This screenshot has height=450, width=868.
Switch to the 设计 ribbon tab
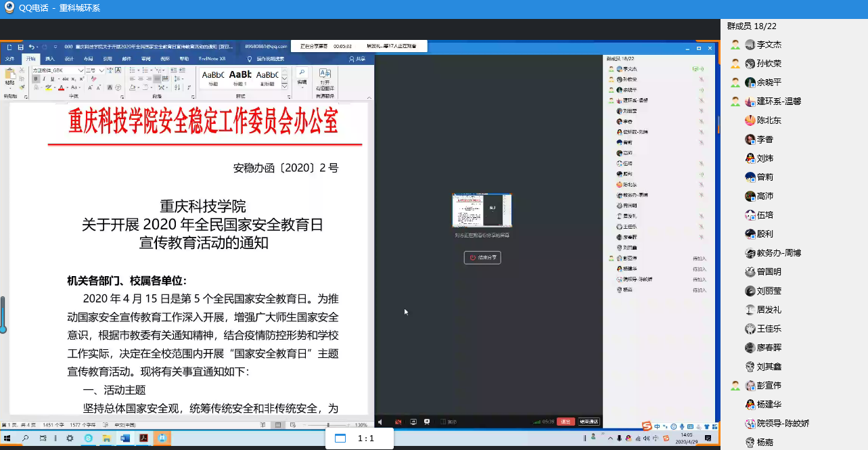(69, 59)
